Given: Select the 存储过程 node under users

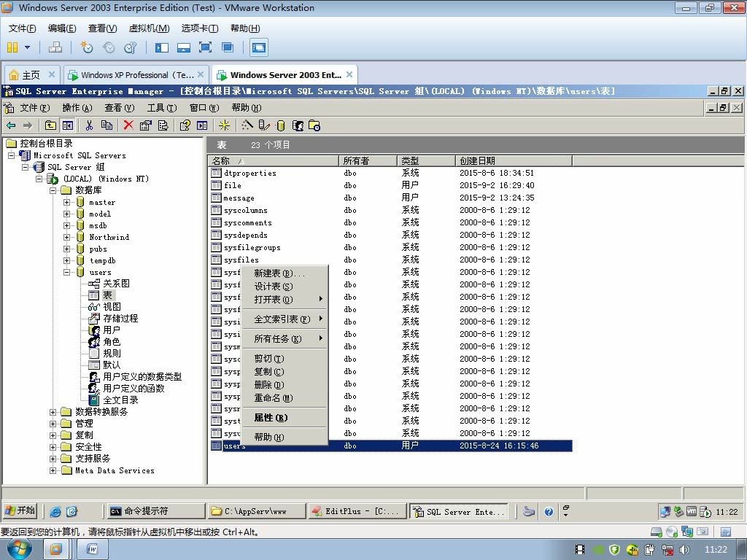Looking at the screenshot, I should click(120, 318).
